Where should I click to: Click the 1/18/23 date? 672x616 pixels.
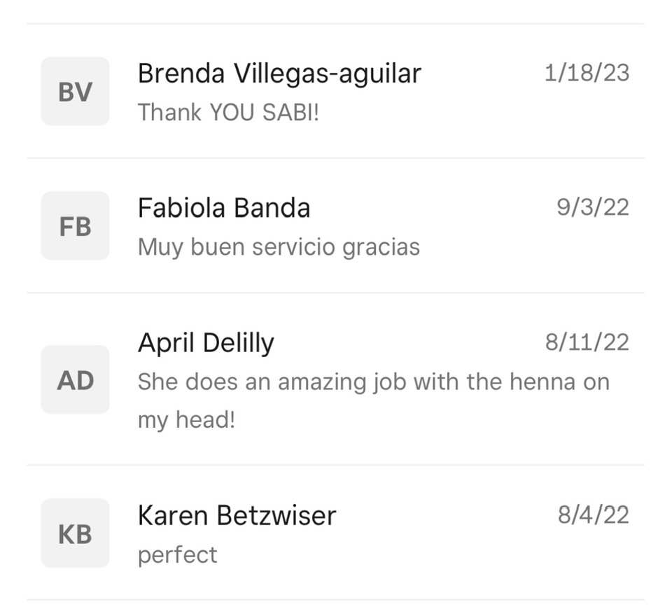(x=587, y=73)
